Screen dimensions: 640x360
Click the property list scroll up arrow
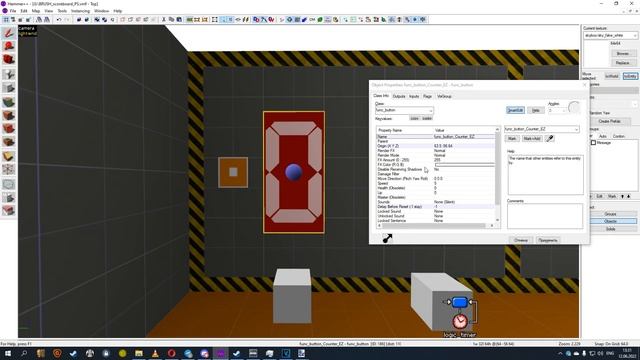tap(497, 130)
